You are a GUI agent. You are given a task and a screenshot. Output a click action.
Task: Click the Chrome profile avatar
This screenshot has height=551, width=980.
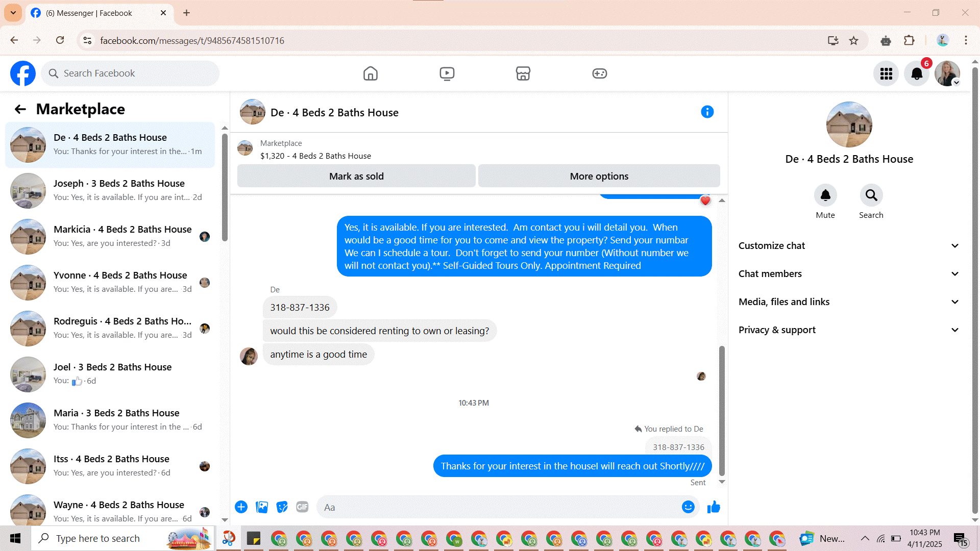click(x=942, y=41)
